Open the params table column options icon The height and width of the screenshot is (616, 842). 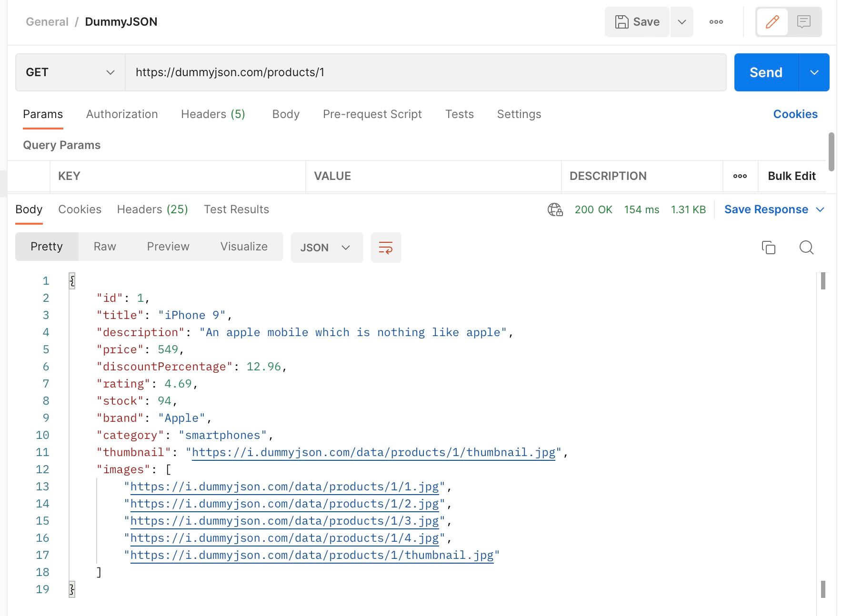pos(740,176)
